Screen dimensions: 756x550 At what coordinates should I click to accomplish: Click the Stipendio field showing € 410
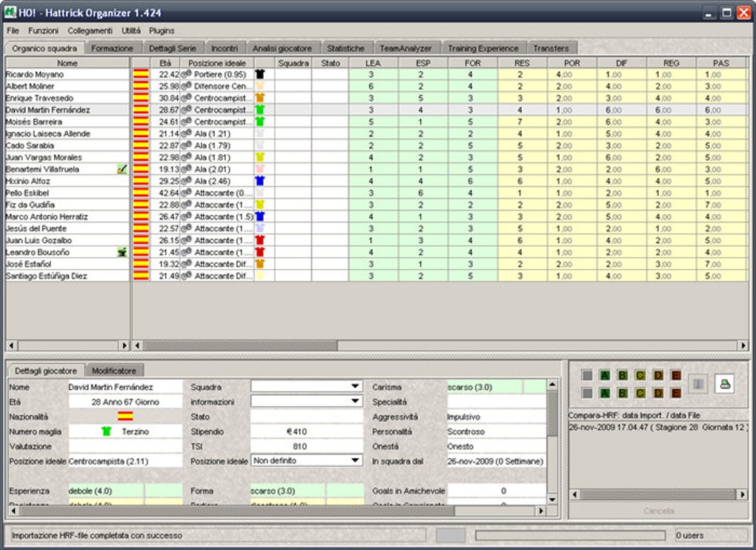click(x=307, y=431)
